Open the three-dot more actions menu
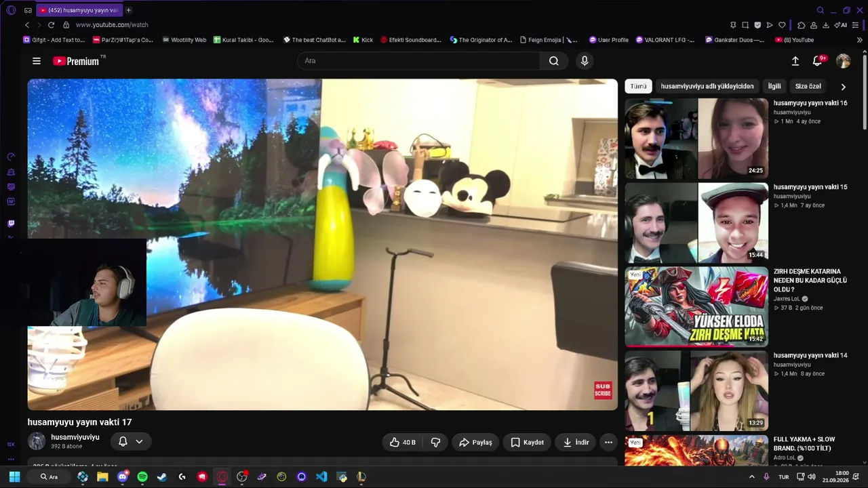This screenshot has height=488, width=868. (608, 443)
